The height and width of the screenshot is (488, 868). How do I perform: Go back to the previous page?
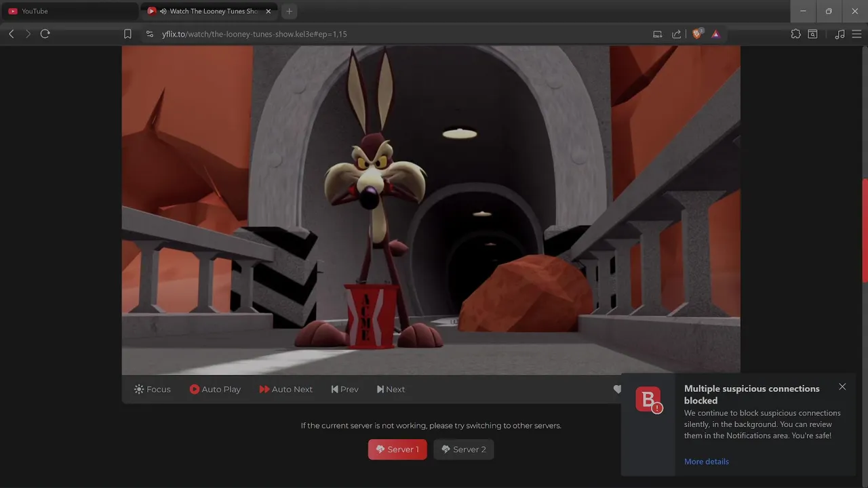click(11, 34)
